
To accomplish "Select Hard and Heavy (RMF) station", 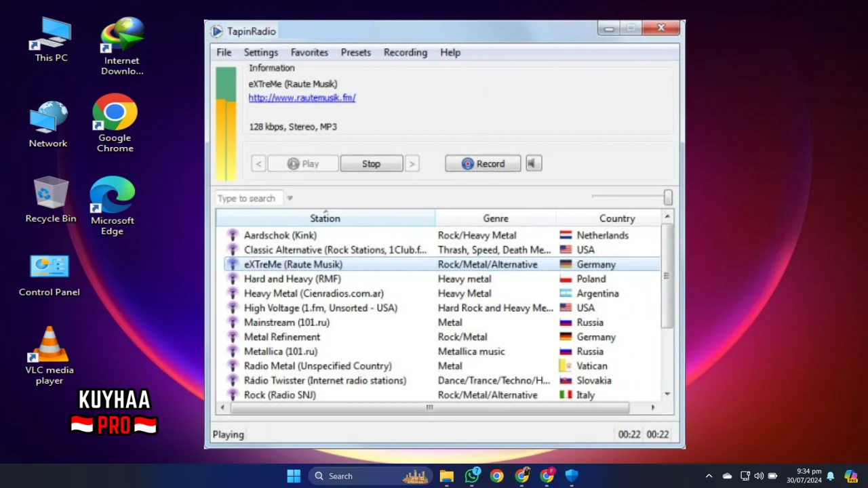I will [292, 279].
